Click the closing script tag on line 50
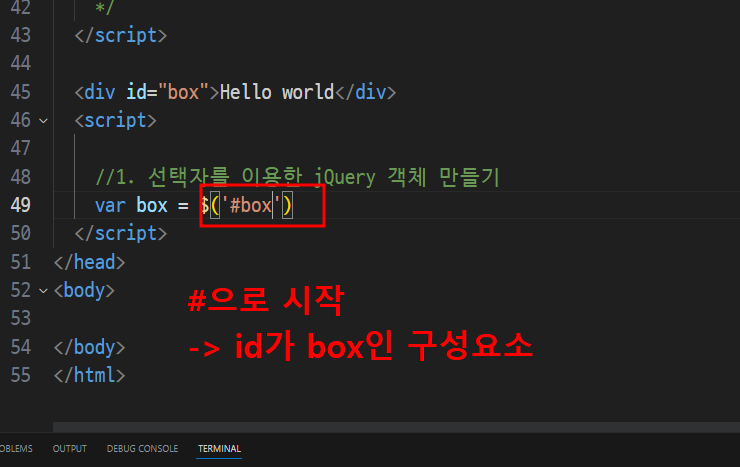The image size is (740, 467). point(121,234)
